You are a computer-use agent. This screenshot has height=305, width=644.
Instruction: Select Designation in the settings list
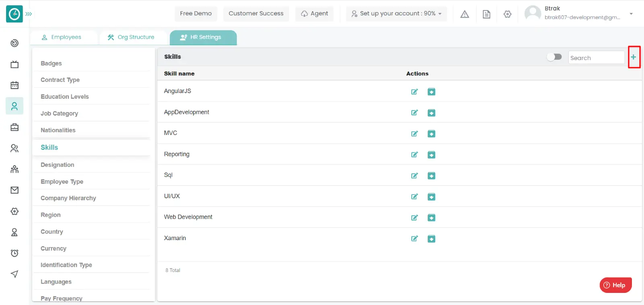point(58,165)
